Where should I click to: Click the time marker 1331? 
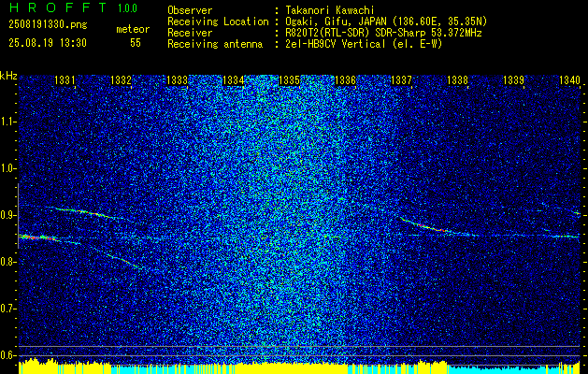65,79
